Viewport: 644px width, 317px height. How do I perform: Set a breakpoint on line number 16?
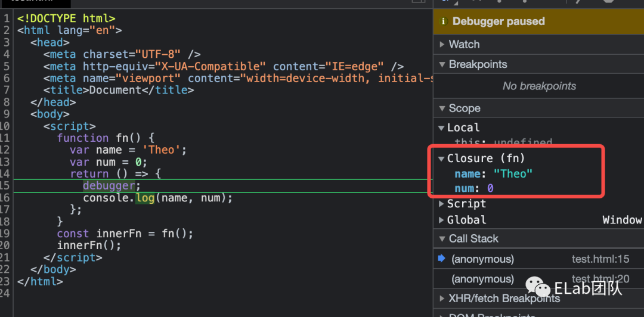pos(5,198)
